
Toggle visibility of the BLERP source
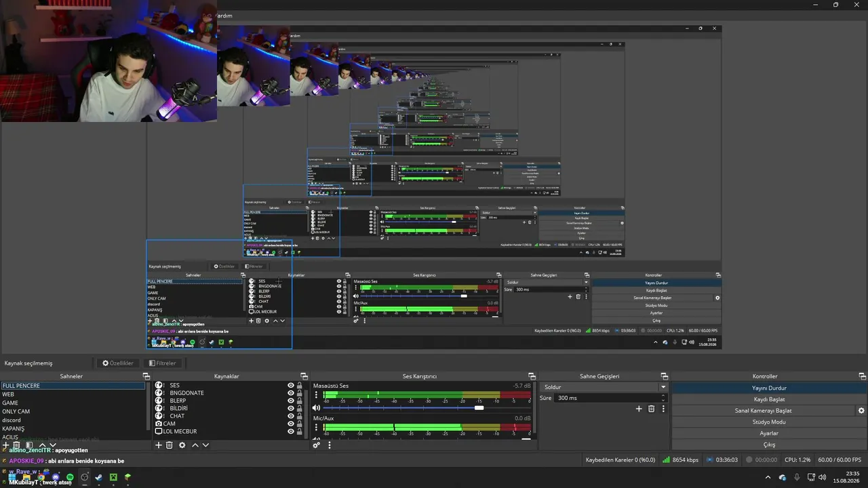[291, 401]
